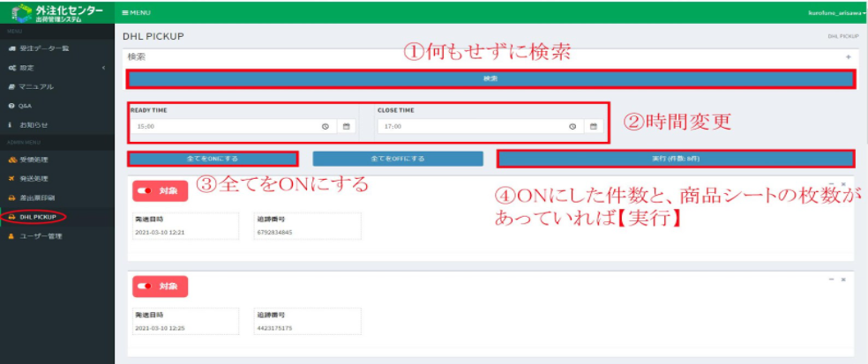Image resolution: width=868 pixels, height=364 pixels.
Task: Click the cloud icon beside 受領処理
Action: coord(12,160)
